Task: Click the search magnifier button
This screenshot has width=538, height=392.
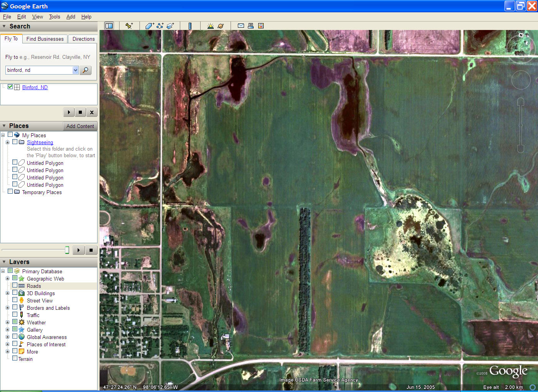Action: pos(85,70)
